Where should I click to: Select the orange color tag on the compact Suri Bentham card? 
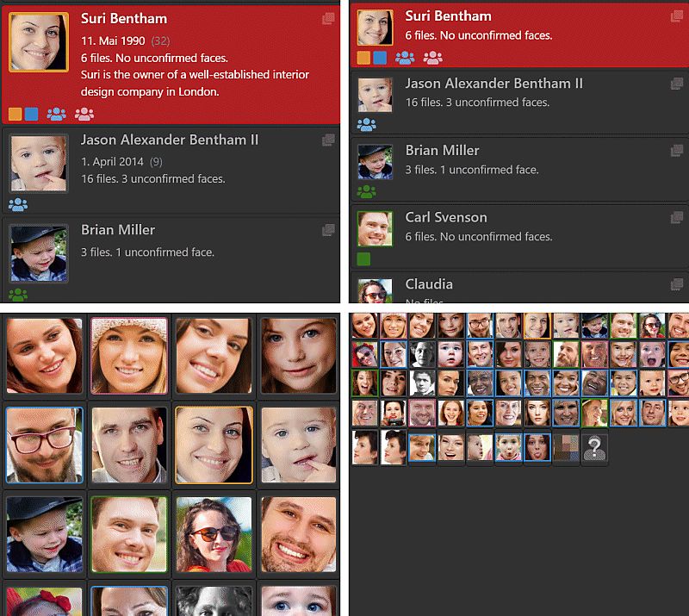pos(363,58)
